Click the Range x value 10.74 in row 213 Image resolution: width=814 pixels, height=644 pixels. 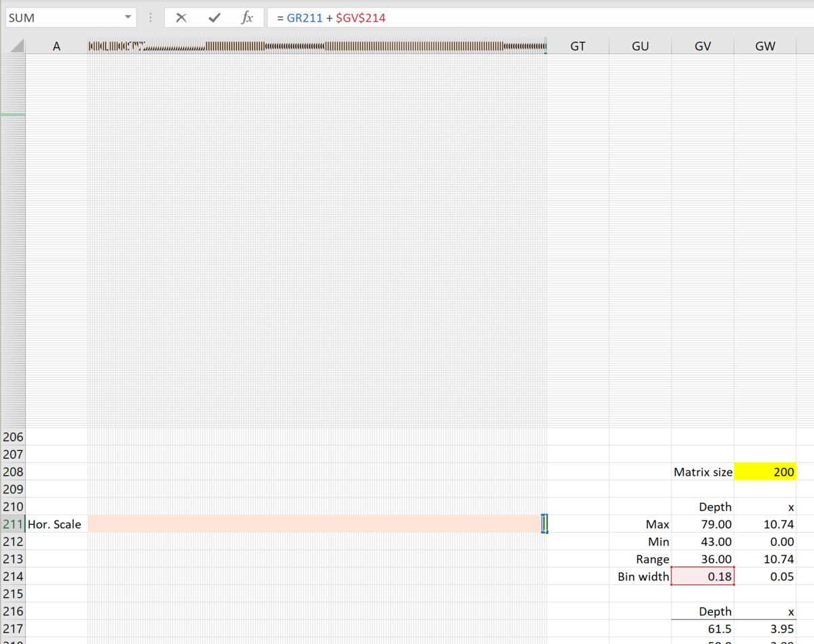(764, 559)
